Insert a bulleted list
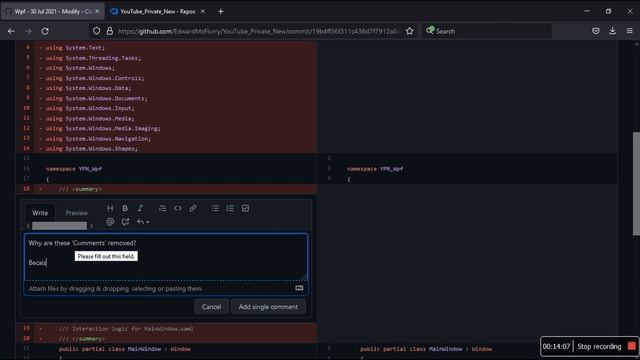640x360 pixels. pos(215,208)
